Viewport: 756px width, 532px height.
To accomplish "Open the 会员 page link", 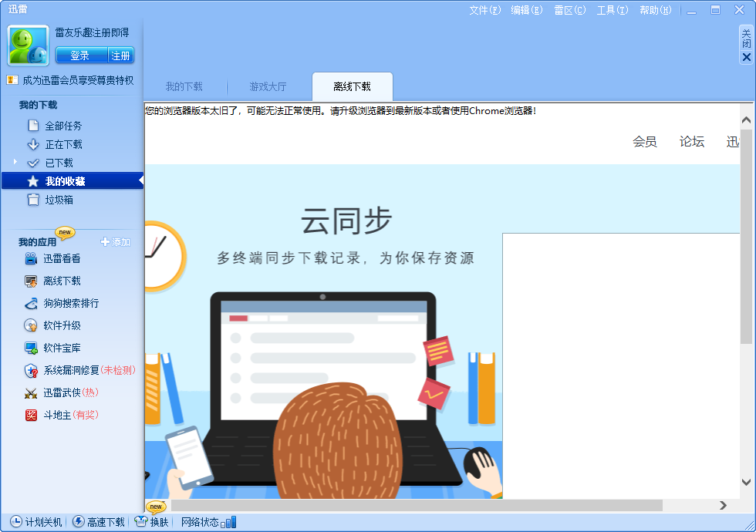I will click(645, 141).
